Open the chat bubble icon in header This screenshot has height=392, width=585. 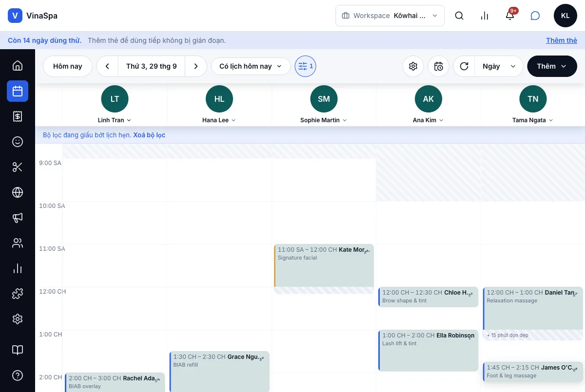535,16
